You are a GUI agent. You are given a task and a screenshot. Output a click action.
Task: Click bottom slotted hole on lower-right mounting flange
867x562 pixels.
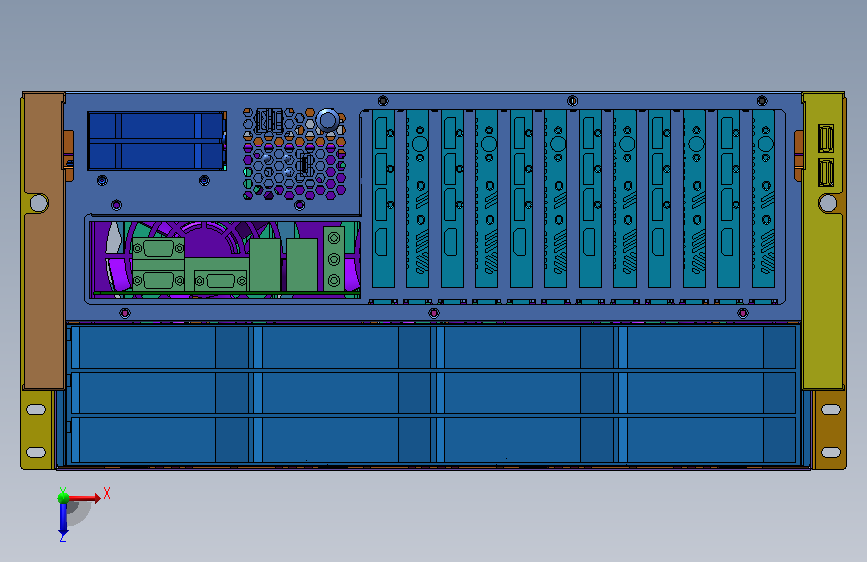(831, 452)
